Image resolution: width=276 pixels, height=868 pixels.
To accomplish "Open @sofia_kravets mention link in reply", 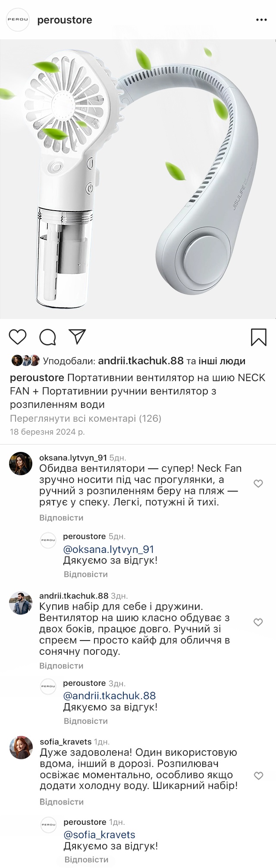I will point(99,834).
